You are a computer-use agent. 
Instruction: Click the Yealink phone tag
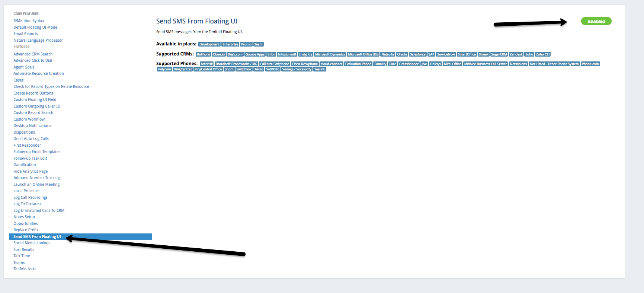tap(320, 69)
